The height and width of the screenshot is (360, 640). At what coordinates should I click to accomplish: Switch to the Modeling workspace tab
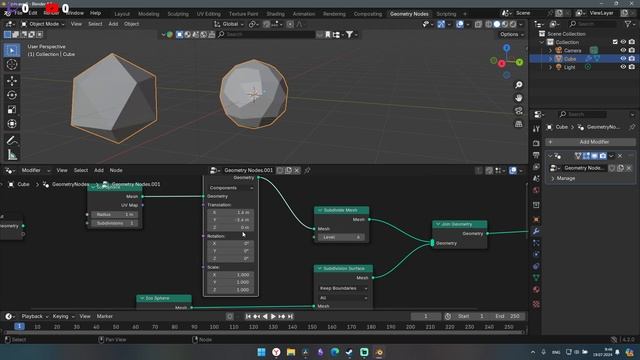[x=149, y=14]
